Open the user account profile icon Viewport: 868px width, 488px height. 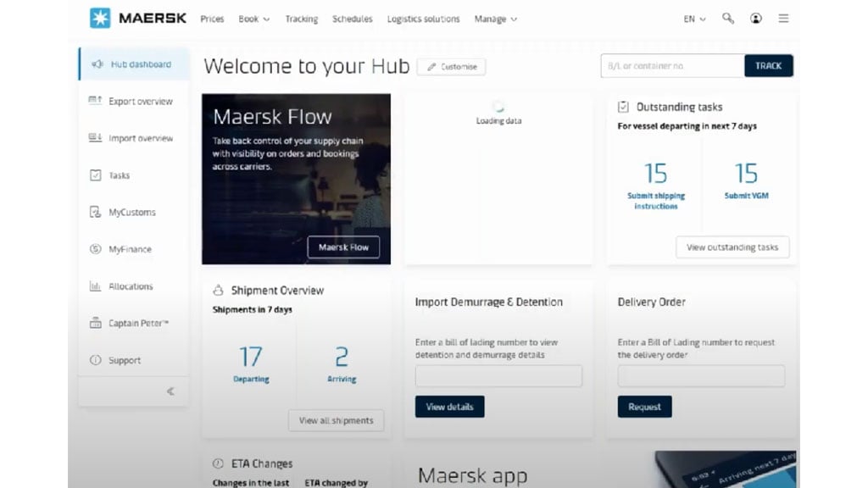[755, 19]
